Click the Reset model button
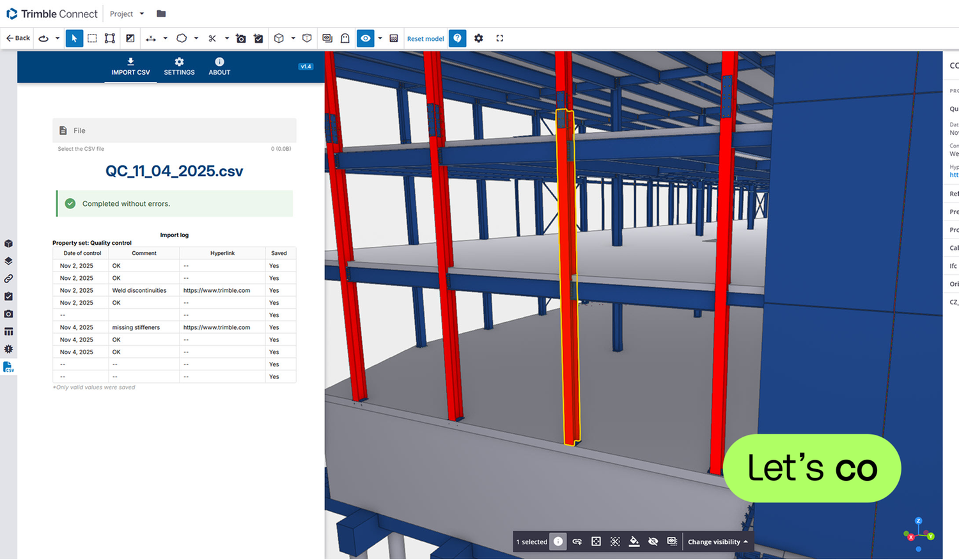This screenshot has height=560, width=959. 425,38
